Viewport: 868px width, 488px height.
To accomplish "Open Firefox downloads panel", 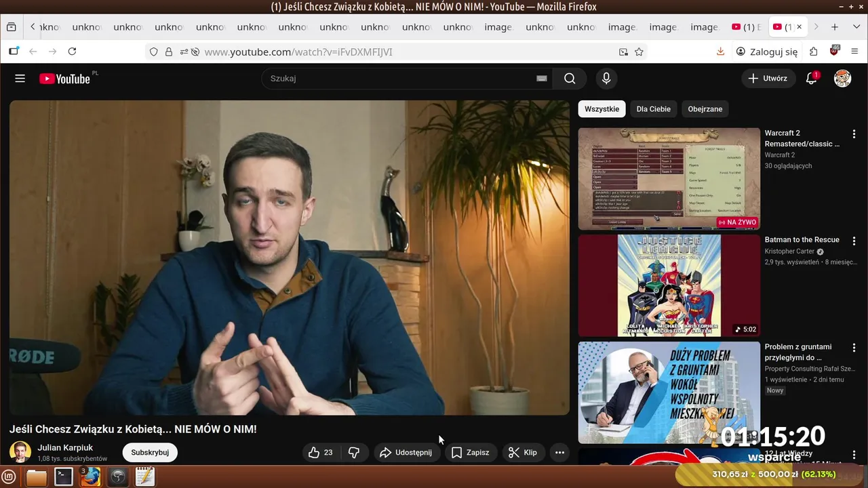I will [720, 52].
